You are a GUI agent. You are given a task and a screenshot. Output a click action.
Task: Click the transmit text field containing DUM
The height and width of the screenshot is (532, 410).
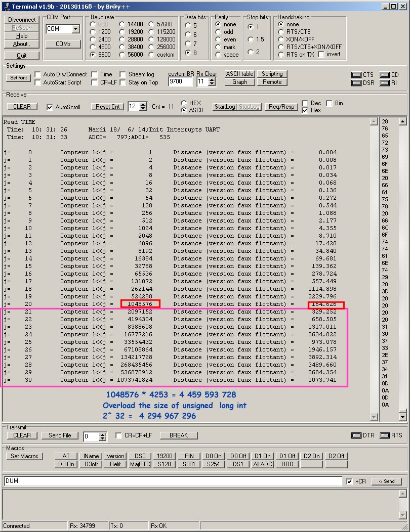coord(173,481)
